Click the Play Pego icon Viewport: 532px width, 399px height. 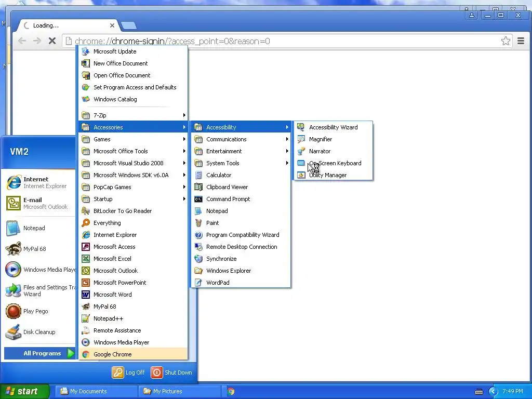14,312
